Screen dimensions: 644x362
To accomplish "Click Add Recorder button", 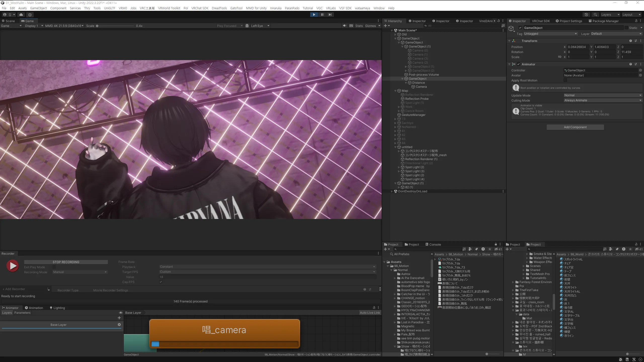I will point(14,289).
